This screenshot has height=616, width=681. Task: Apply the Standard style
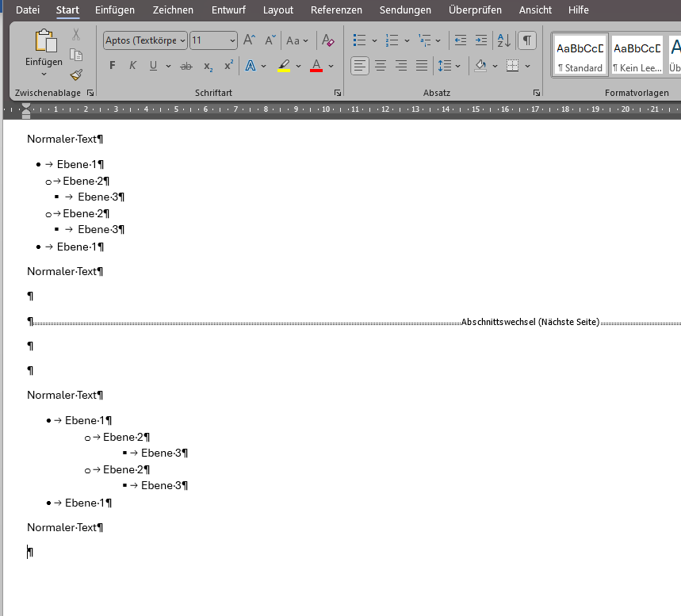point(580,55)
